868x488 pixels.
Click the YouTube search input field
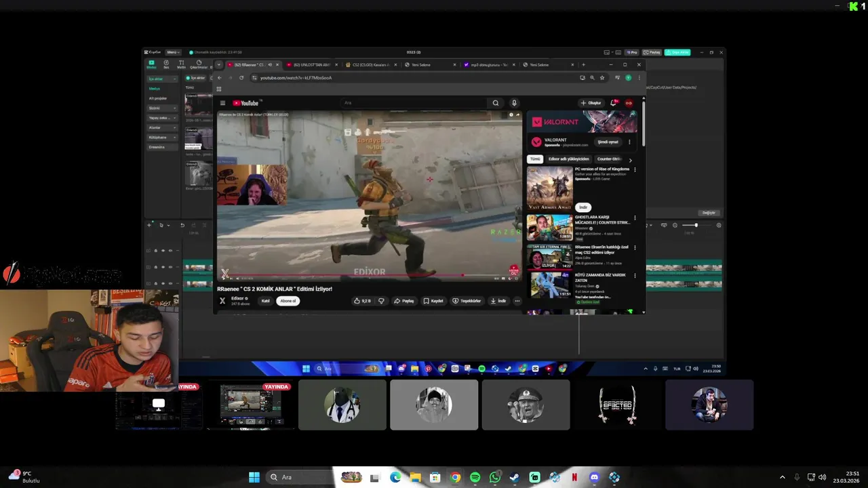415,103
